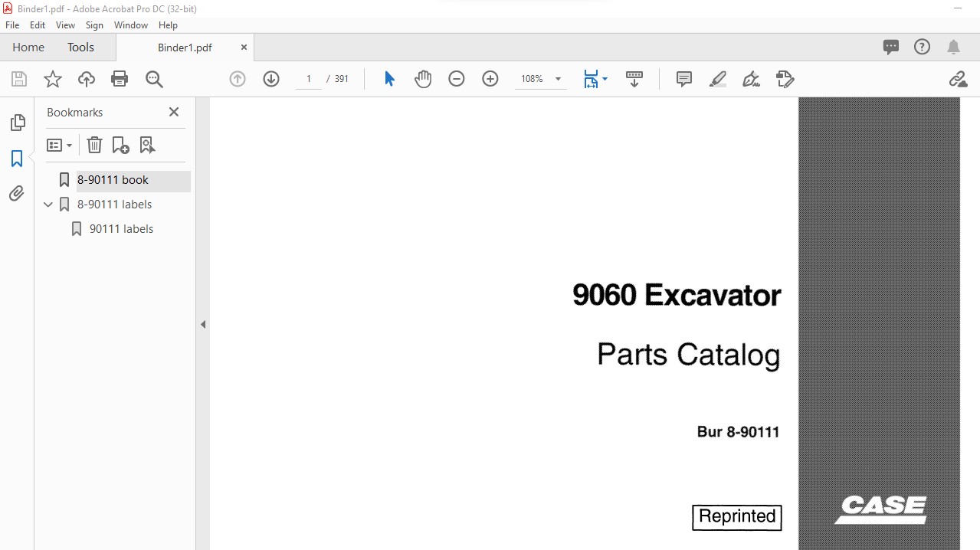Open the View menu
This screenshot has width=980, height=550.
coord(66,25)
